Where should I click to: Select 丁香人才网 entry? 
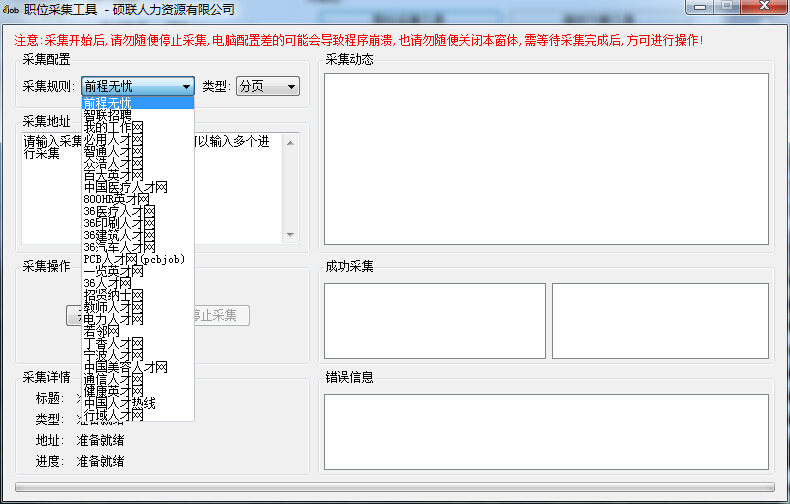(x=138, y=343)
